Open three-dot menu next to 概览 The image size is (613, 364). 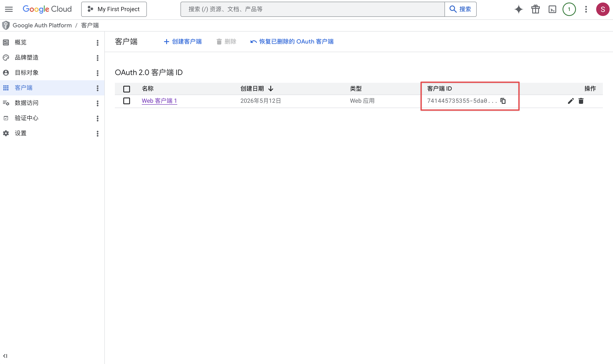click(97, 43)
